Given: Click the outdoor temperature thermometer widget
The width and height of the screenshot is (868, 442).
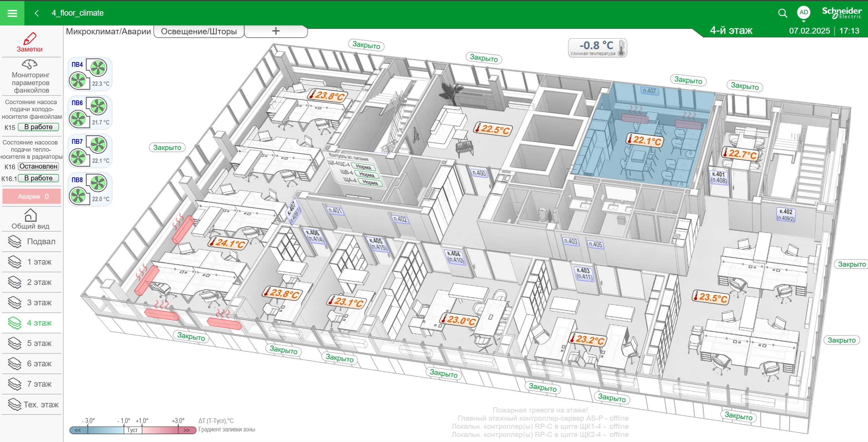Looking at the screenshot, I should point(597,48).
